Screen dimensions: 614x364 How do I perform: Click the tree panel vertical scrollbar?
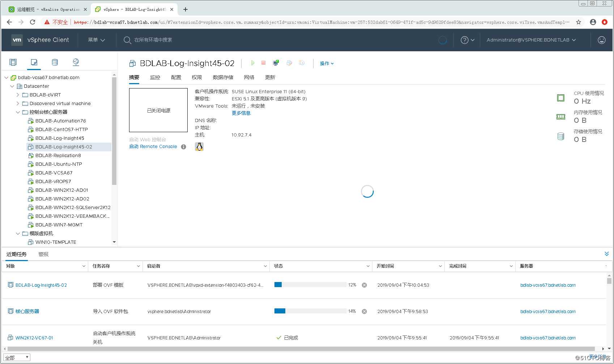tap(114, 131)
